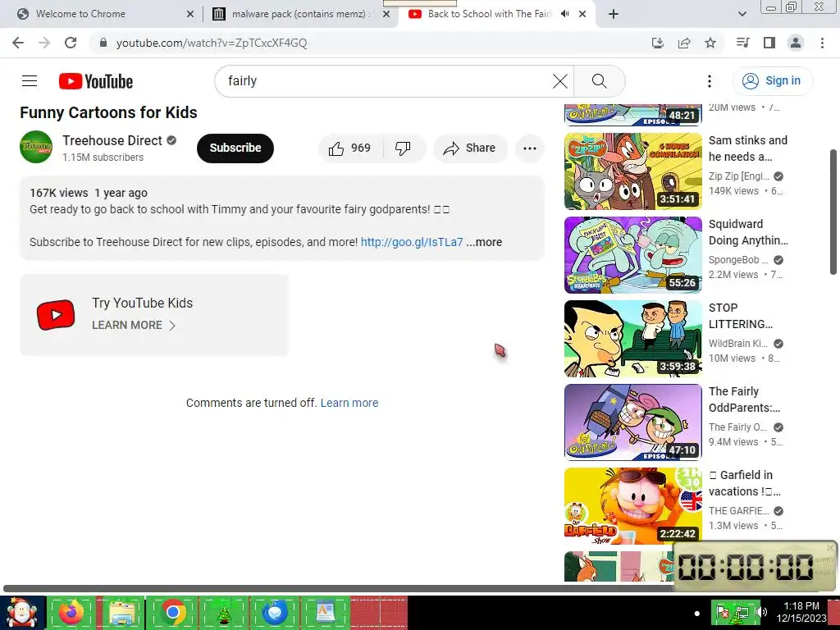Open YouTube settings three-dot menu near Sign in

point(710,81)
